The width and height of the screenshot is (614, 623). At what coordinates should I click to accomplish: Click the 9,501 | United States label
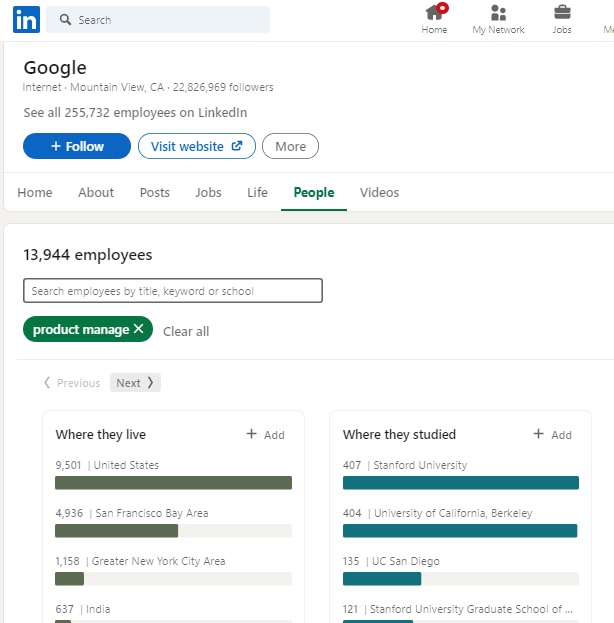point(107,465)
